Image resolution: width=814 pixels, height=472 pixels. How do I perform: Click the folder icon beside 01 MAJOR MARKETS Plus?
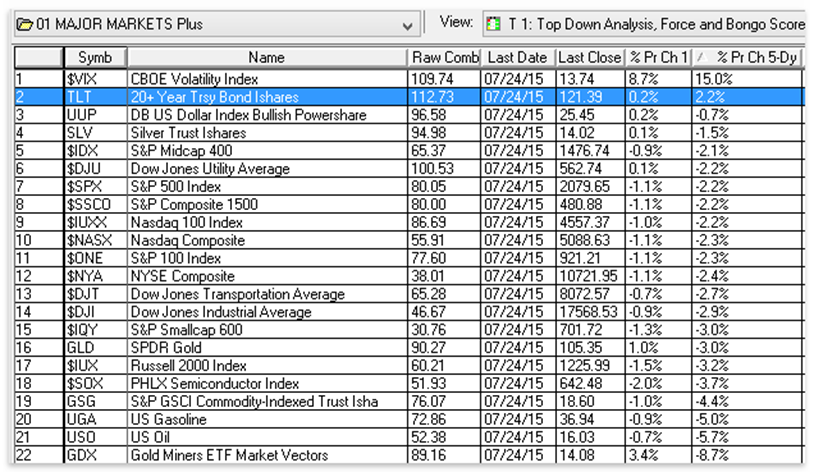point(24,24)
